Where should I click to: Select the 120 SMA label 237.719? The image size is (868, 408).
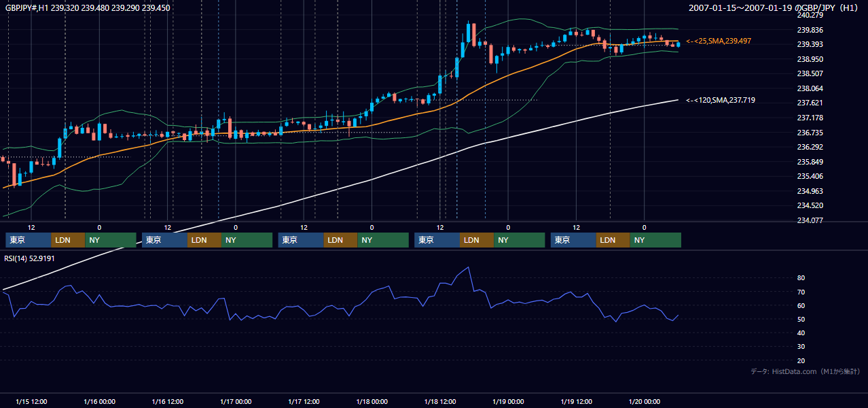721,100
